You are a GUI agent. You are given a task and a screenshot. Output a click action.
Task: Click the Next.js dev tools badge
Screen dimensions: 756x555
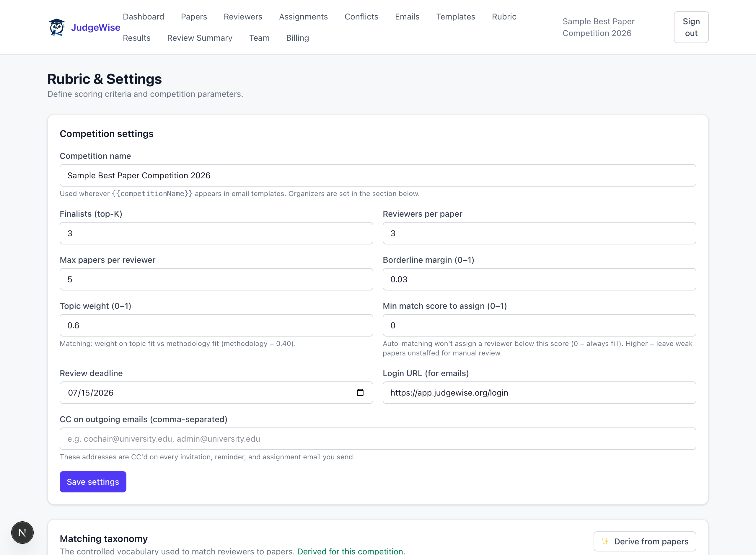pyautogui.click(x=22, y=533)
